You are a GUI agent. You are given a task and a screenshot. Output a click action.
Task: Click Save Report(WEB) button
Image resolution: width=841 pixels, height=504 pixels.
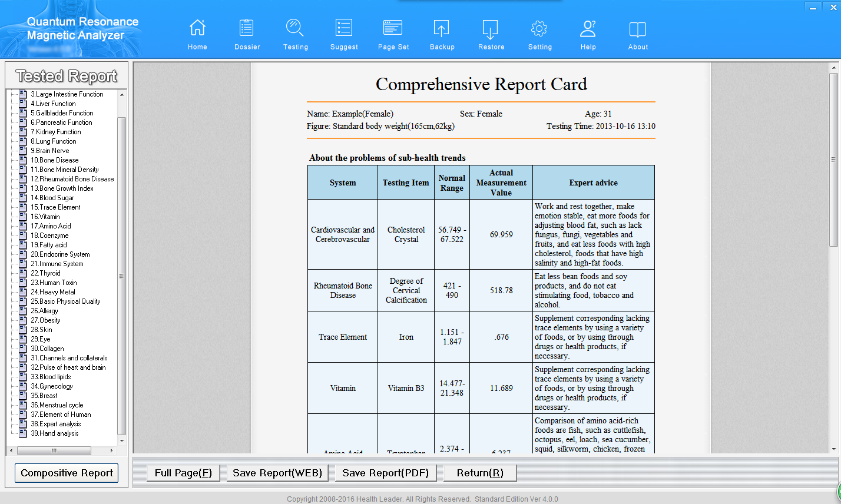coord(277,473)
